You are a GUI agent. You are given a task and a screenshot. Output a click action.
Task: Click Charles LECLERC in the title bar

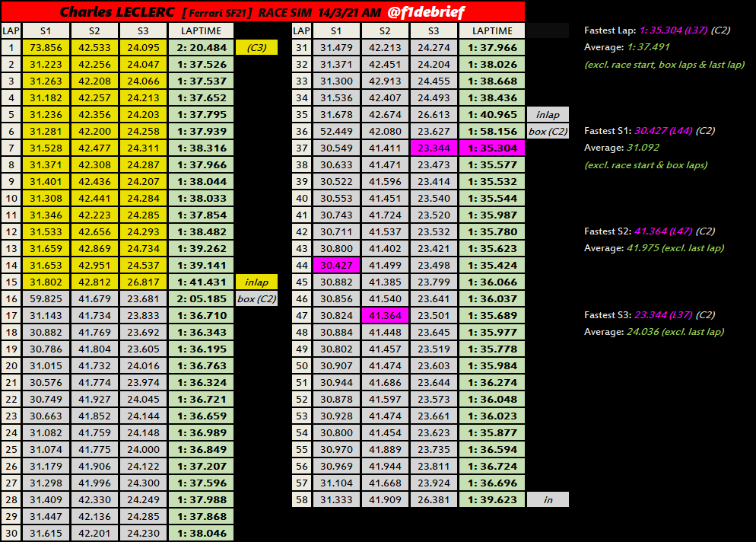[116, 11]
